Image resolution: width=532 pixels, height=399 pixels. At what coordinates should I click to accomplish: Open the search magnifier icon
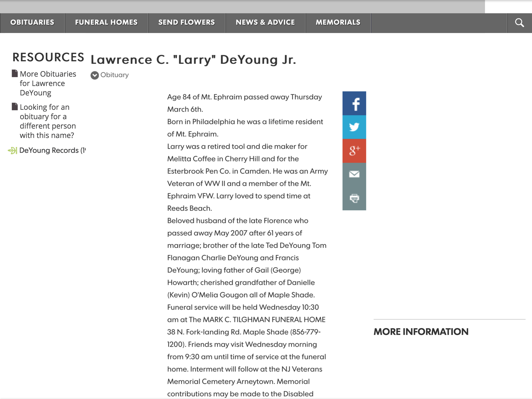click(x=519, y=23)
